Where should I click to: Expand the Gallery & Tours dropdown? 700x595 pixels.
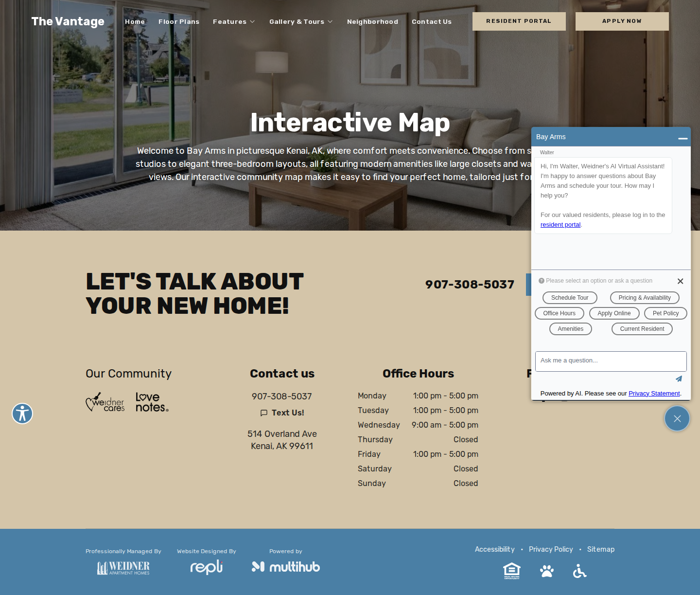301,22
